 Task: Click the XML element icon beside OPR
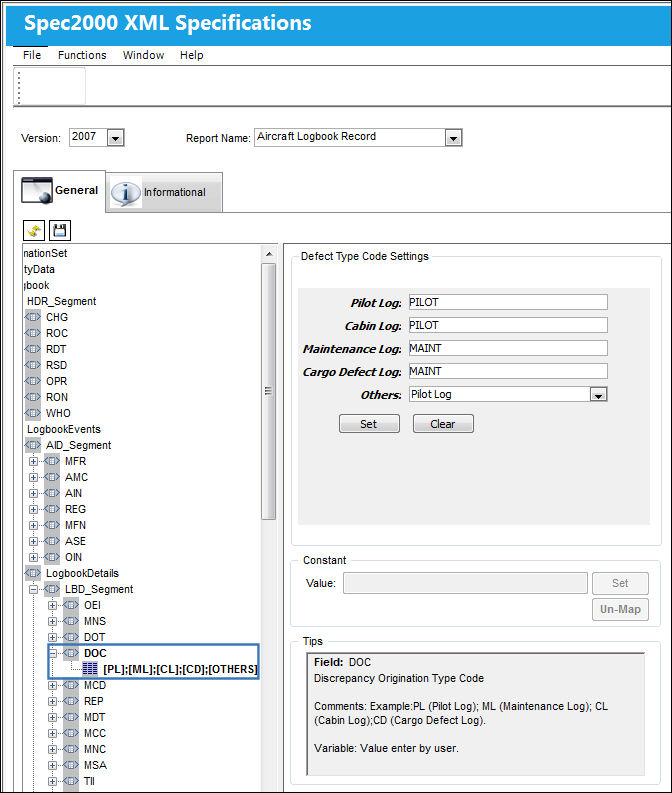tap(33, 381)
